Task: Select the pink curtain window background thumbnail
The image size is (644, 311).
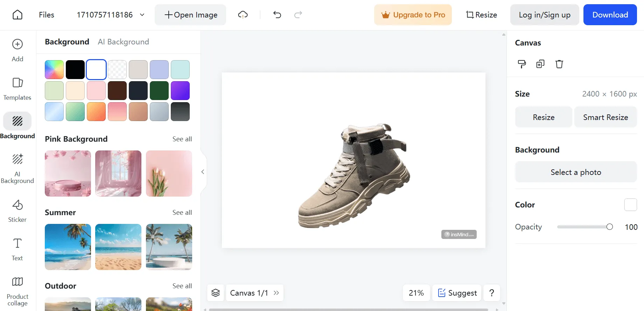Action: point(118,174)
